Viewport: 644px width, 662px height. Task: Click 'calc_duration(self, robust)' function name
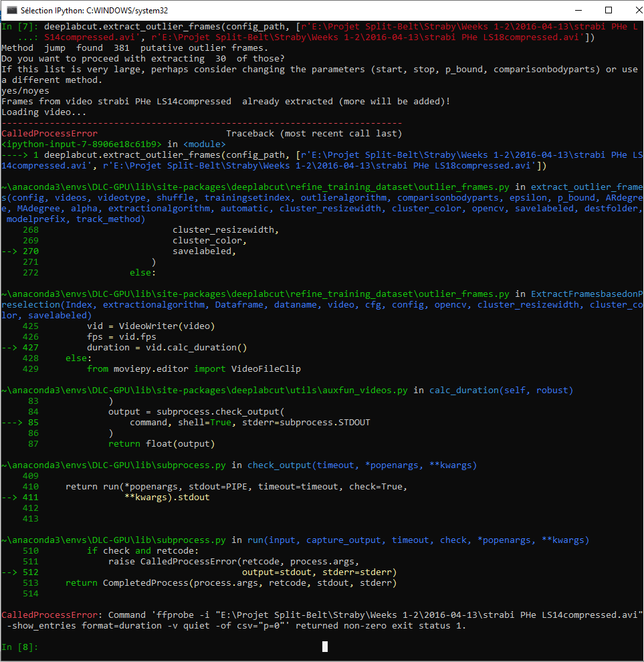coord(502,391)
